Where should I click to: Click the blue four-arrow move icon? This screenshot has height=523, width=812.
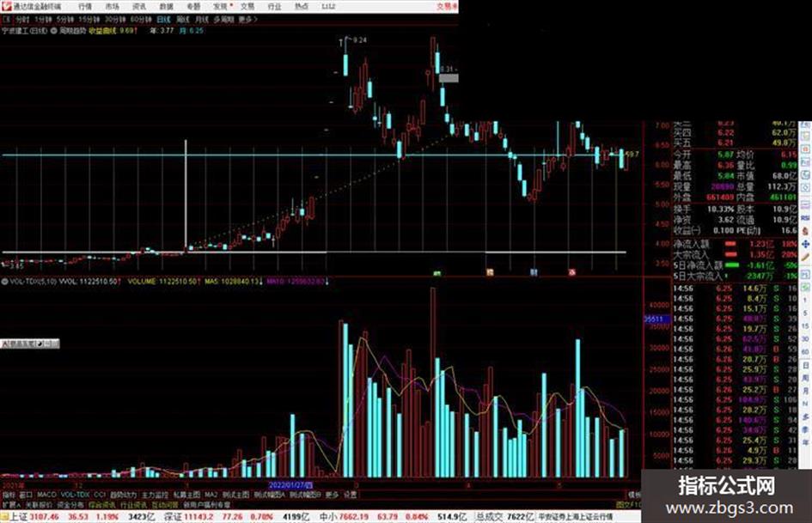(805, 244)
